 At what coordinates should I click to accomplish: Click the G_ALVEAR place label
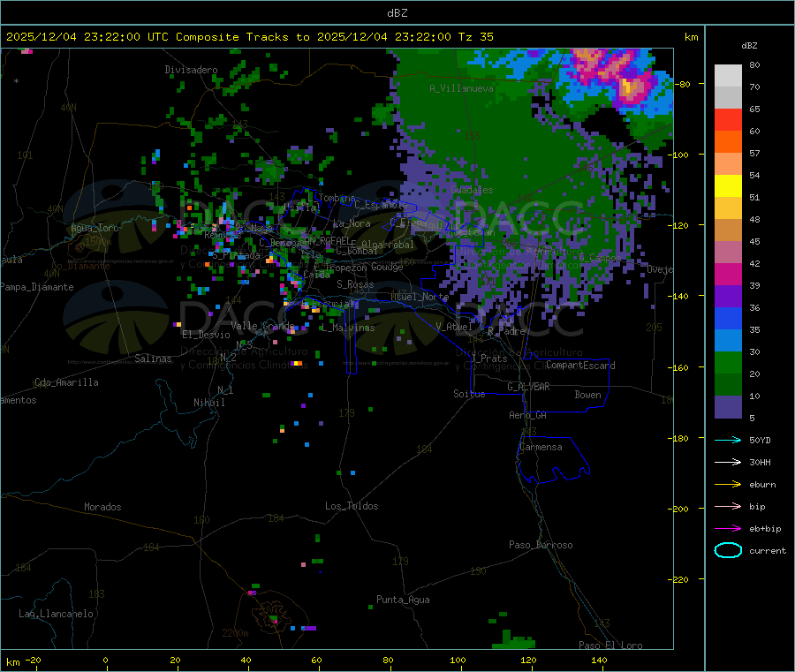tap(528, 387)
